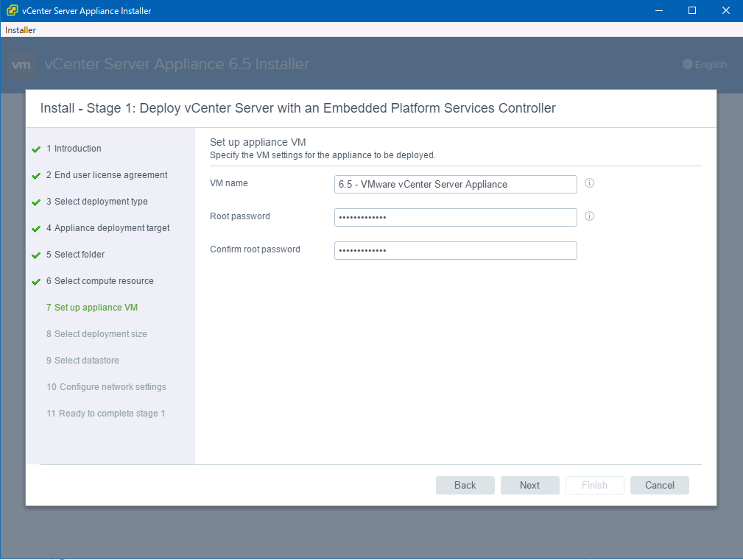Click the 'Confirm root password' label
Viewport: 743px width, 560px height.
point(255,249)
